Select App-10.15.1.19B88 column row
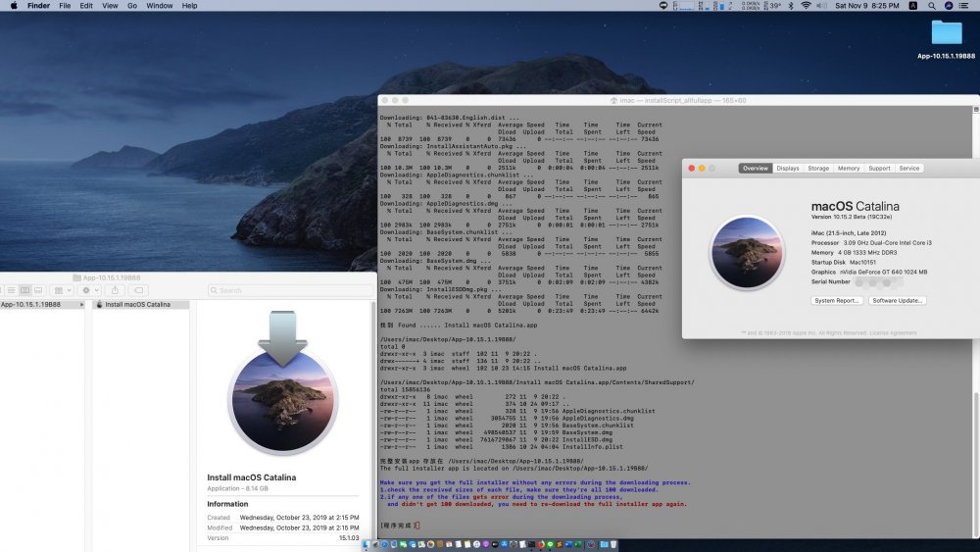Viewport: 980px width, 552px height. click(x=42, y=305)
